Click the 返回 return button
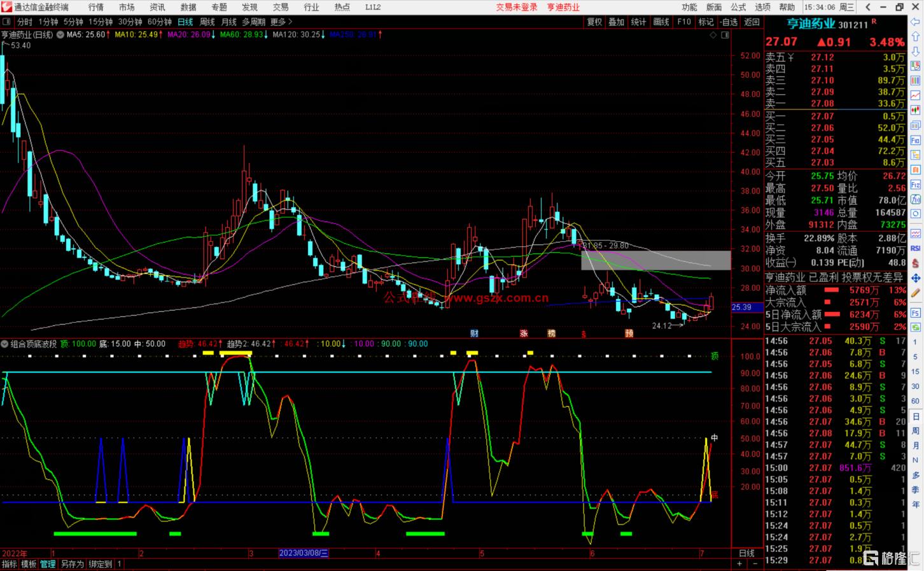Image resolution: width=924 pixels, height=571 pixels. click(x=752, y=22)
